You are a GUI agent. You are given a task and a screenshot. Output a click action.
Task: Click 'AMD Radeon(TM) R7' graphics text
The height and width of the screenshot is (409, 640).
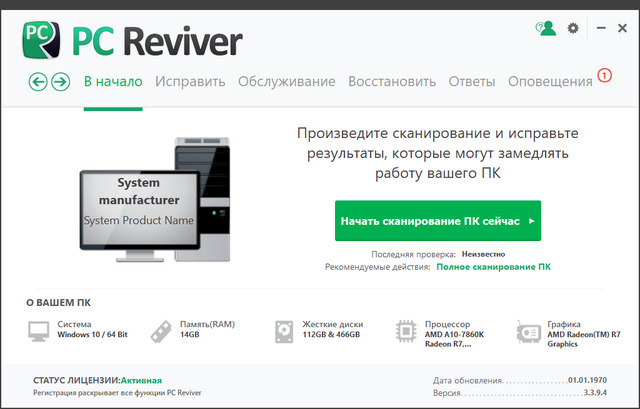[584, 335]
